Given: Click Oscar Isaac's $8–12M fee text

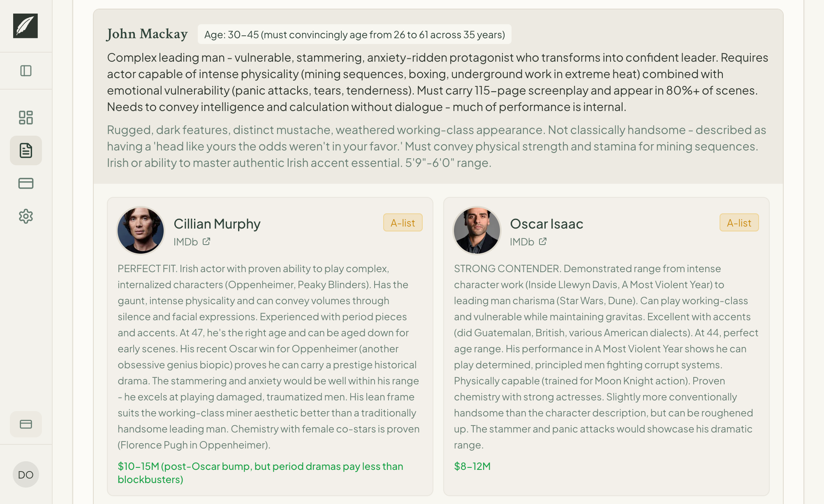Looking at the screenshot, I should click(x=472, y=466).
